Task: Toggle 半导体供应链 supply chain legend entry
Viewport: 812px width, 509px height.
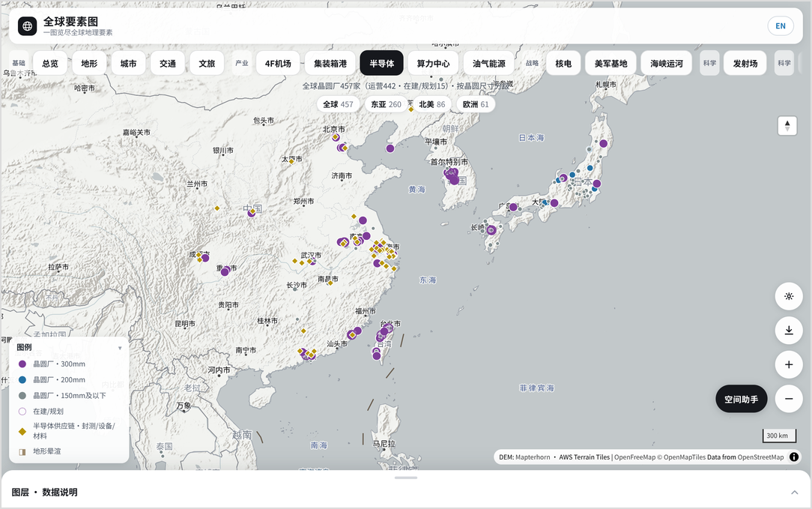Action: coord(67,431)
